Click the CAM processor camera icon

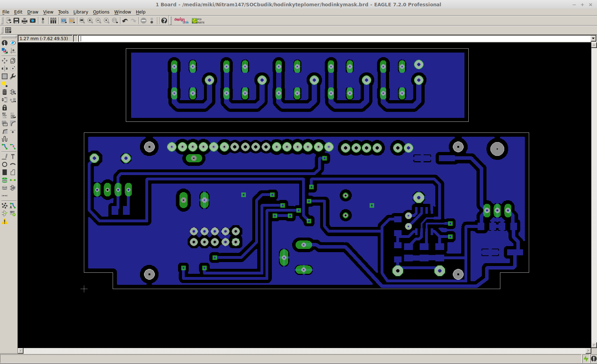(x=33, y=21)
